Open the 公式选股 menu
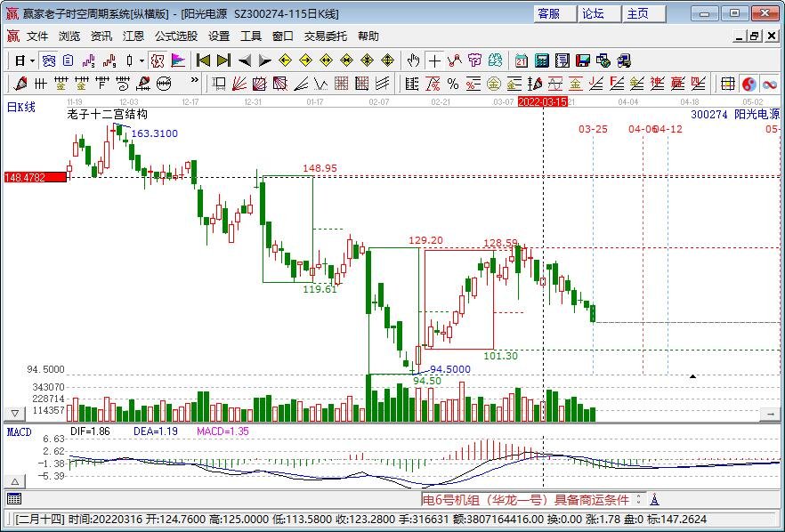The width and height of the screenshot is (785, 532). (176, 36)
